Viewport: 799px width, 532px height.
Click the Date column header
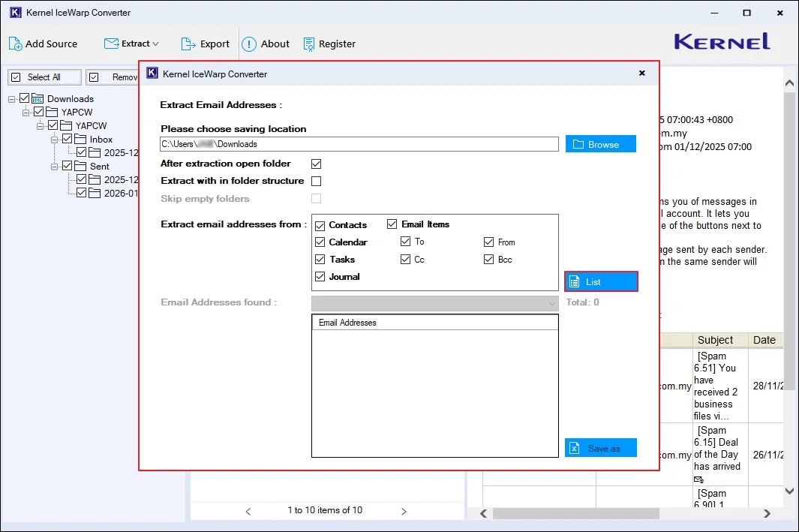(764, 340)
